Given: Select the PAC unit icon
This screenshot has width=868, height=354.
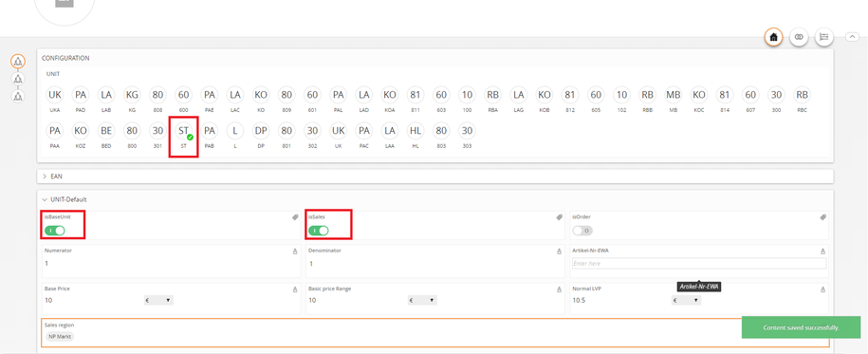Looking at the screenshot, I should click(363, 131).
